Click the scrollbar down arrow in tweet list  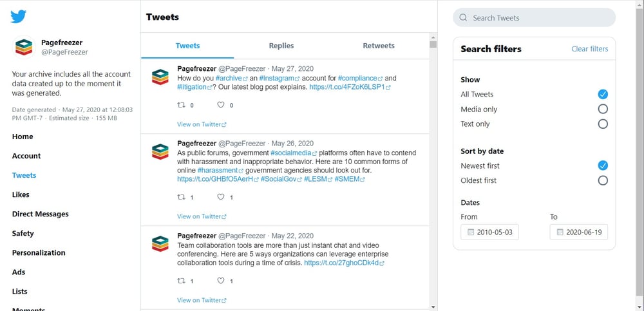tap(433, 306)
